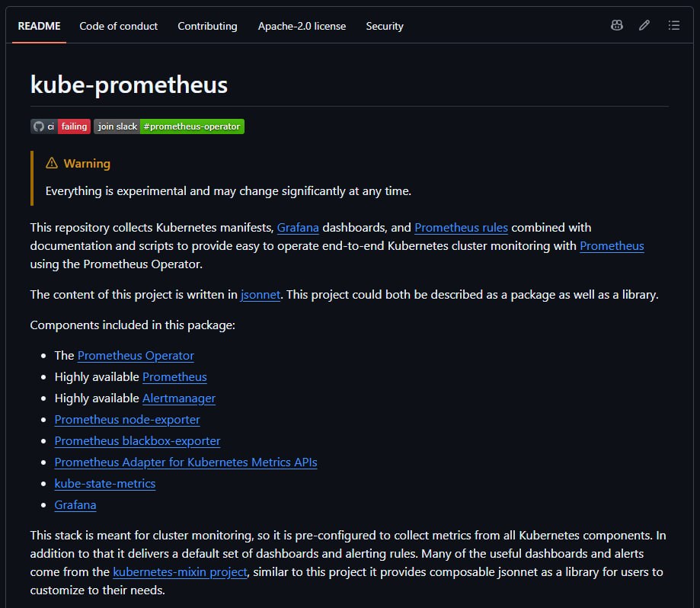Open the Copilot icon in README header

pos(616,25)
